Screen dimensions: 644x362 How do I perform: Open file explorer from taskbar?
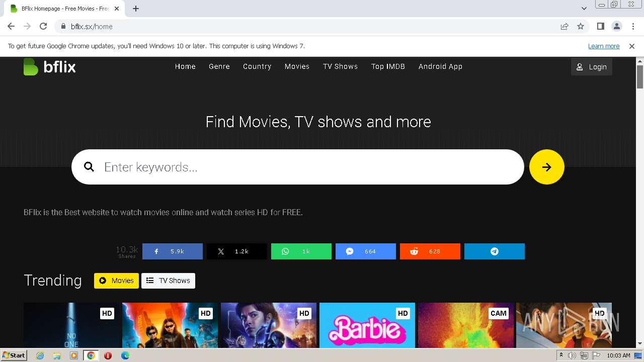click(57, 355)
